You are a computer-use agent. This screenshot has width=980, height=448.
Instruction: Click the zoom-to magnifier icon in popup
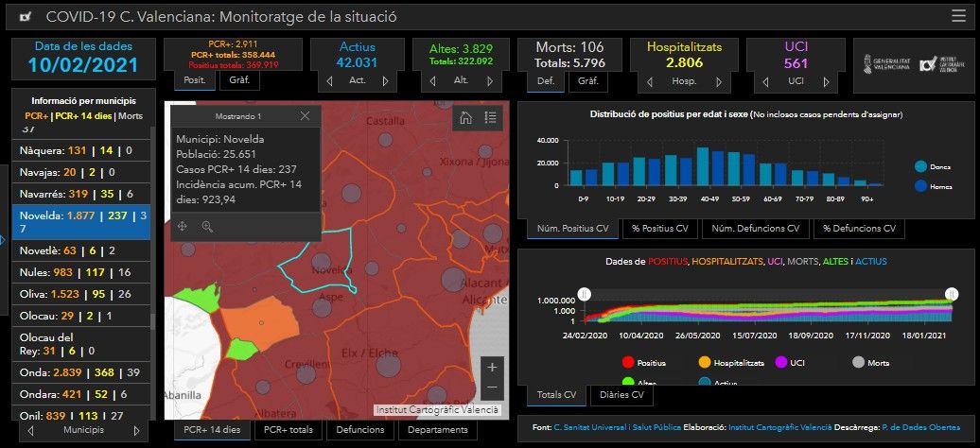(x=207, y=227)
